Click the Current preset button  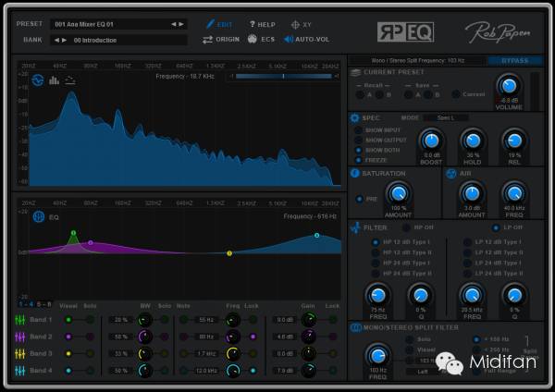456,94
